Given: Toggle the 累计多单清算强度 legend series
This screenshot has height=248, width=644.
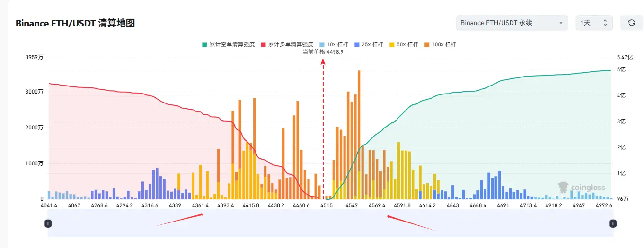Looking at the screenshot, I should click(287, 44).
